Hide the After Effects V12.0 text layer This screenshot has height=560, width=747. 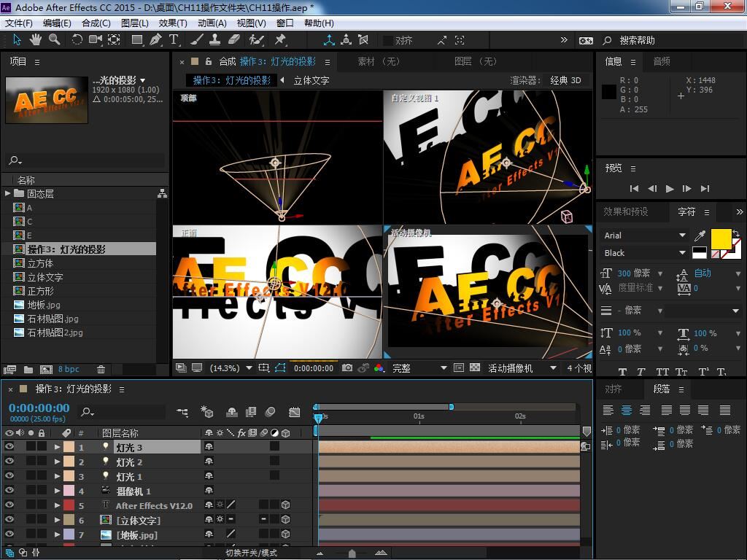(x=9, y=505)
